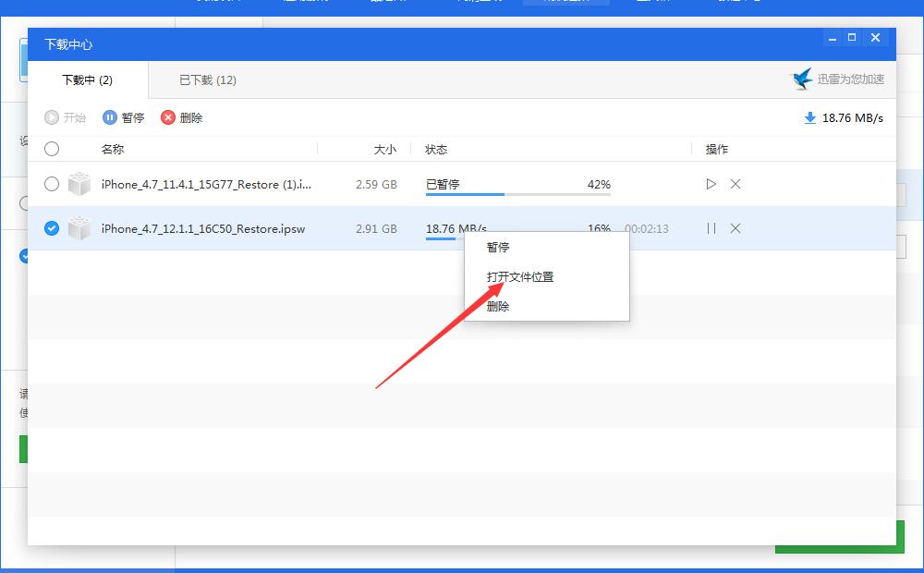
Task: Uncheck the blue checkbox on the 12.1.1 download
Action: pos(52,228)
